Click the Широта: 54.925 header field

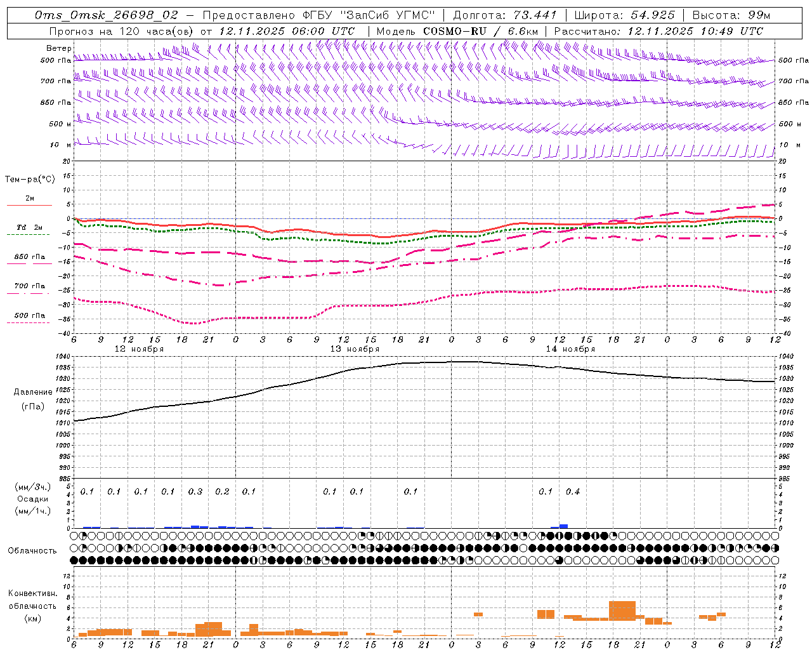coord(624,15)
